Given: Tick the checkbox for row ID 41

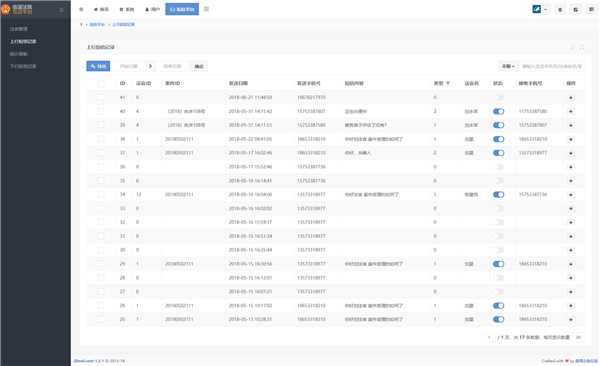Looking at the screenshot, I should coord(101,97).
